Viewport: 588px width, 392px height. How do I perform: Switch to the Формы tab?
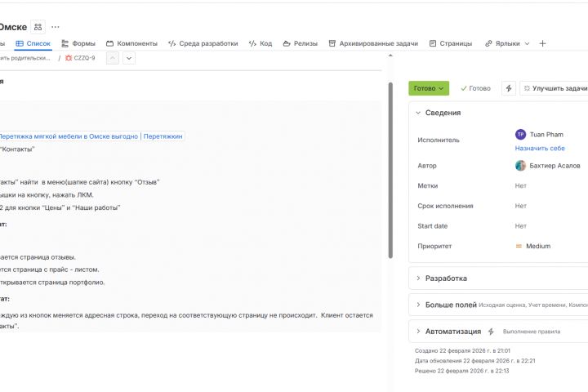(x=78, y=43)
